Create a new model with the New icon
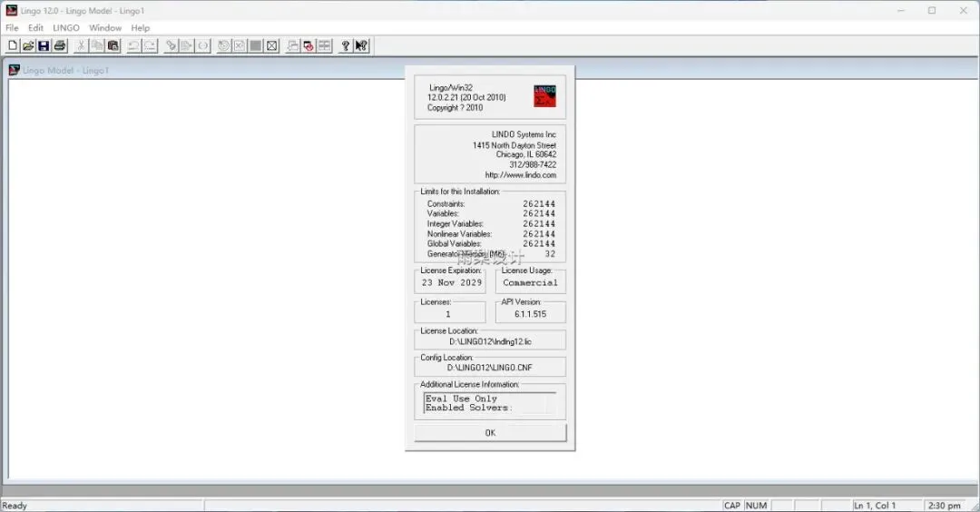 click(x=13, y=45)
